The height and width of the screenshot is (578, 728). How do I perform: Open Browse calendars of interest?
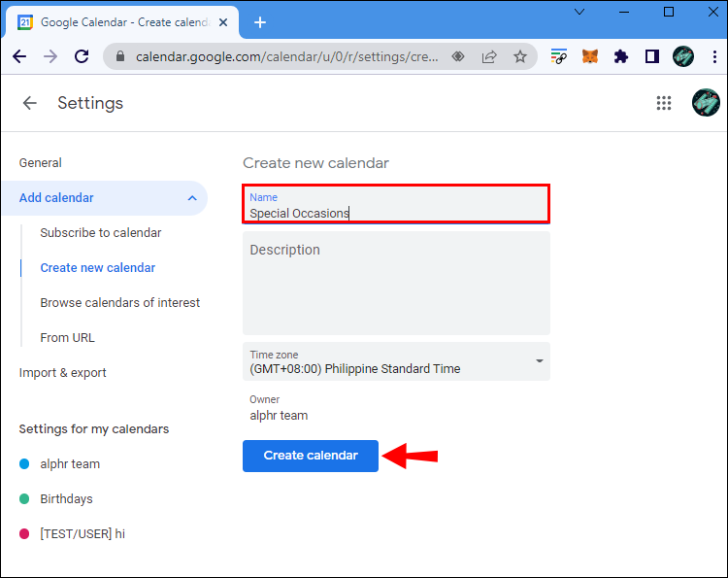(120, 303)
